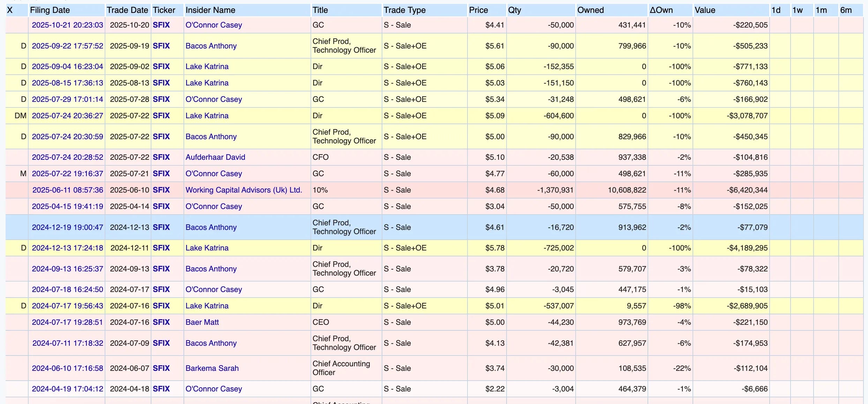Open the Baer Matt insider link
Viewport: 868px width, 404px height.
tap(202, 322)
